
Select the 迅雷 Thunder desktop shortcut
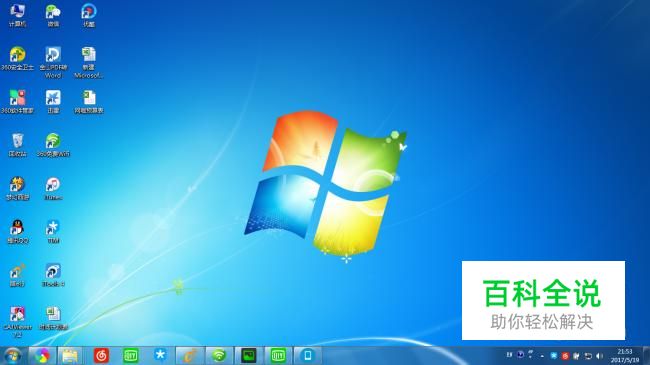(53, 102)
